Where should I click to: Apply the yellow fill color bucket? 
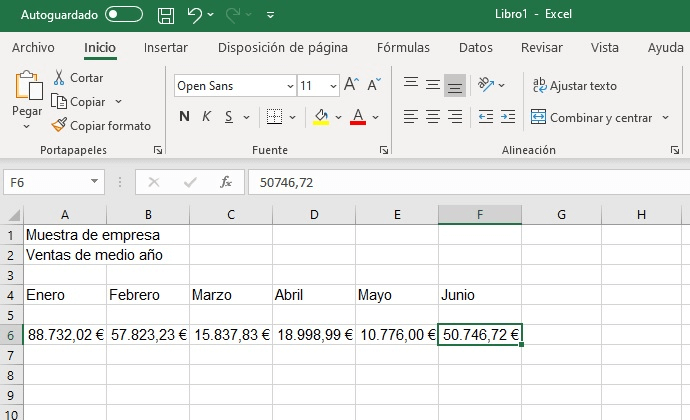[x=321, y=117]
